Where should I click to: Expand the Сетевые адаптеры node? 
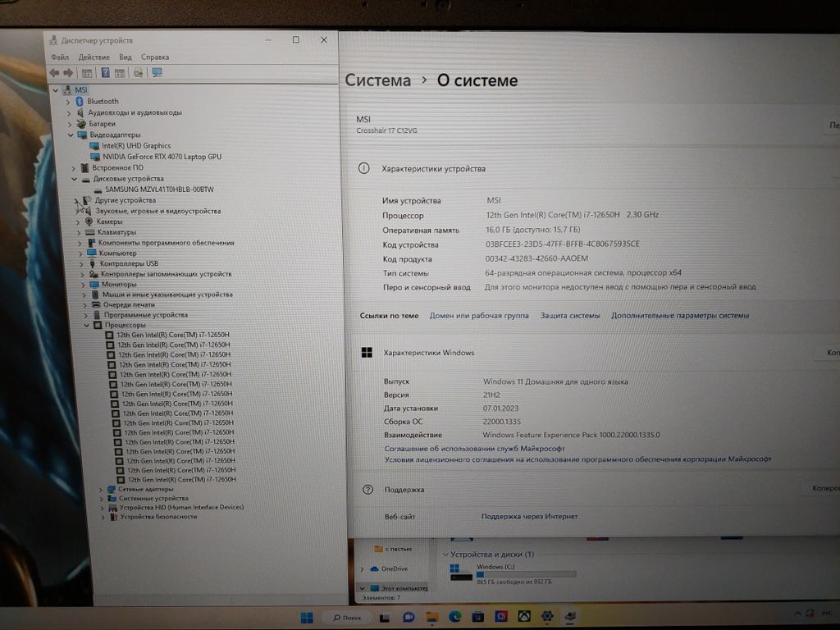click(x=101, y=489)
